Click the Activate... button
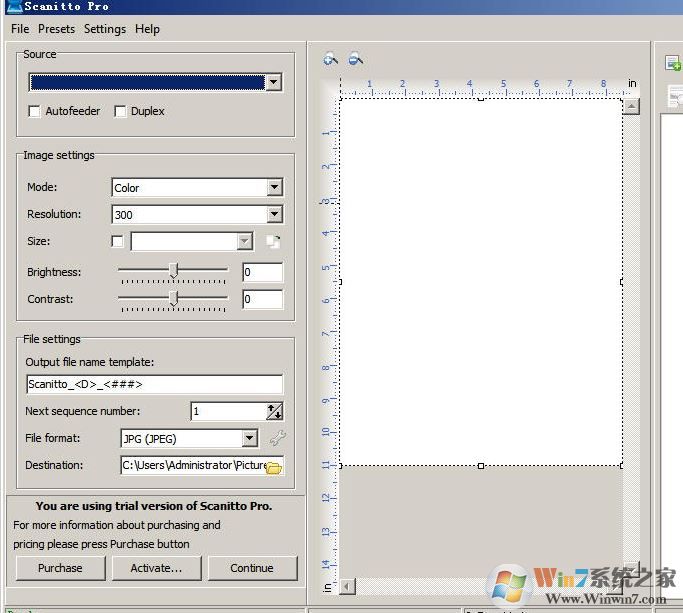The width and height of the screenshot is (683, 613). click(156, 568)
